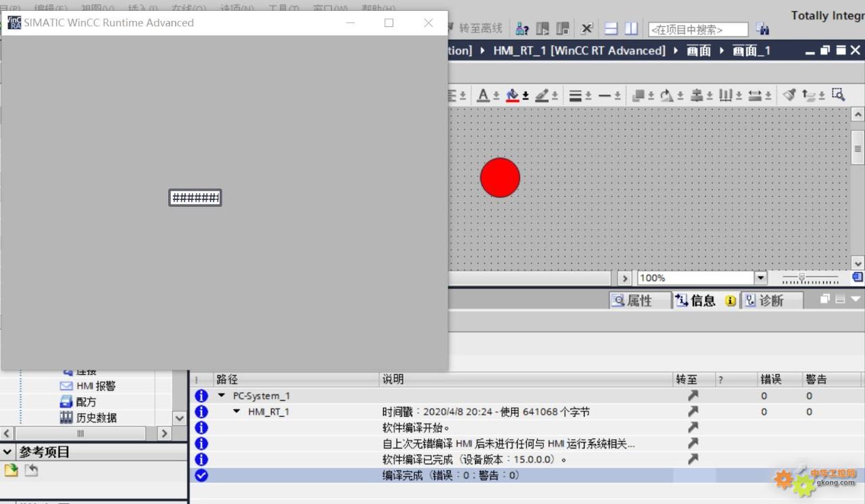Select the red circle on the screen editor
Image resolution: width=865 pixels, height=504 pixels.
tap(500, 178)
